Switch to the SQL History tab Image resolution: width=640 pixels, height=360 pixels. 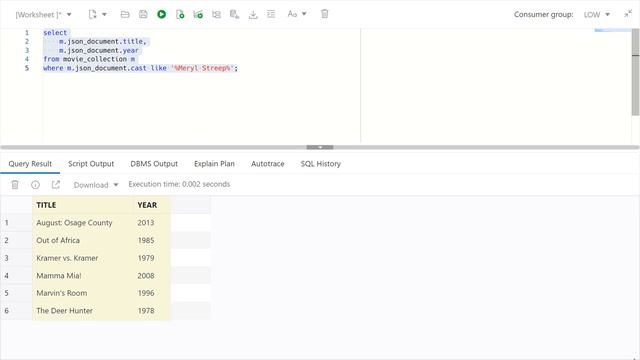[x=321, y=164]
